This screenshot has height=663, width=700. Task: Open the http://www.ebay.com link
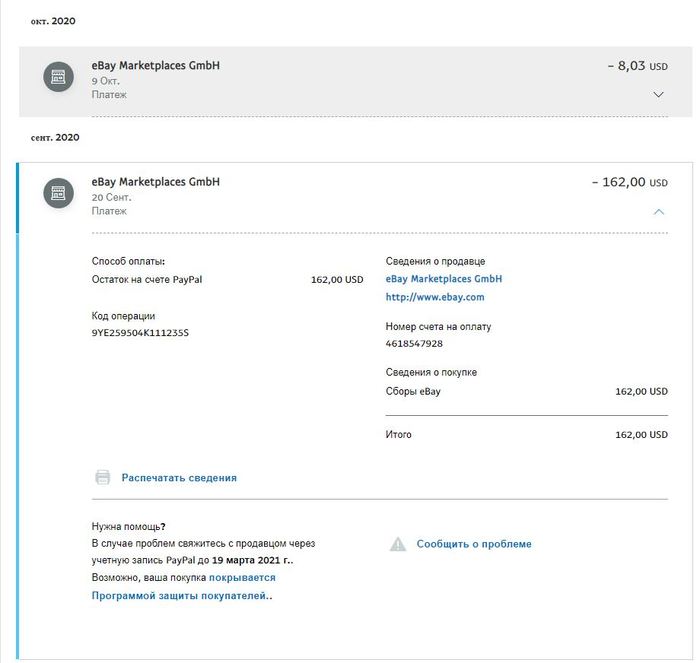435,297
